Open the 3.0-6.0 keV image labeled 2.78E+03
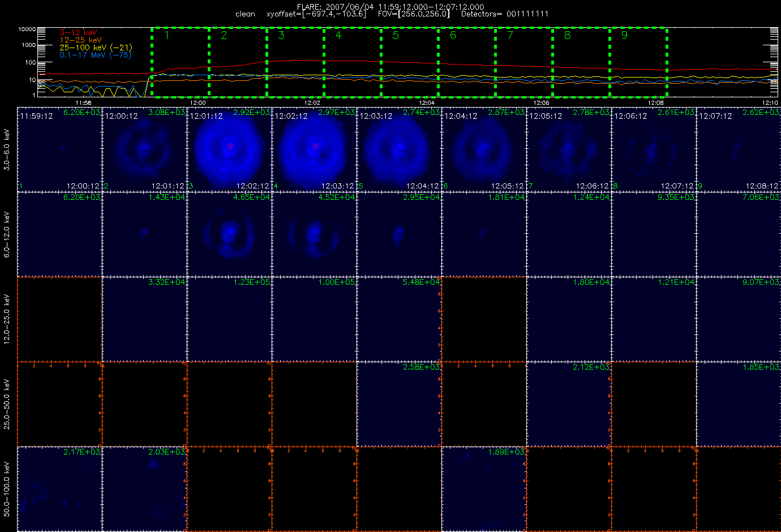Screen dimensions: 781x532 point(569,149)
